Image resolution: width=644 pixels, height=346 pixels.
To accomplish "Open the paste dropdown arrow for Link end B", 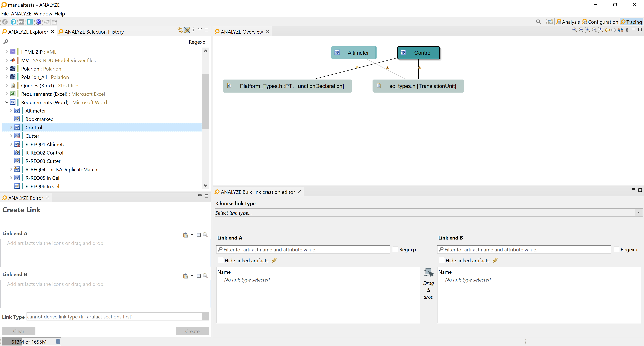I will 192,276.
